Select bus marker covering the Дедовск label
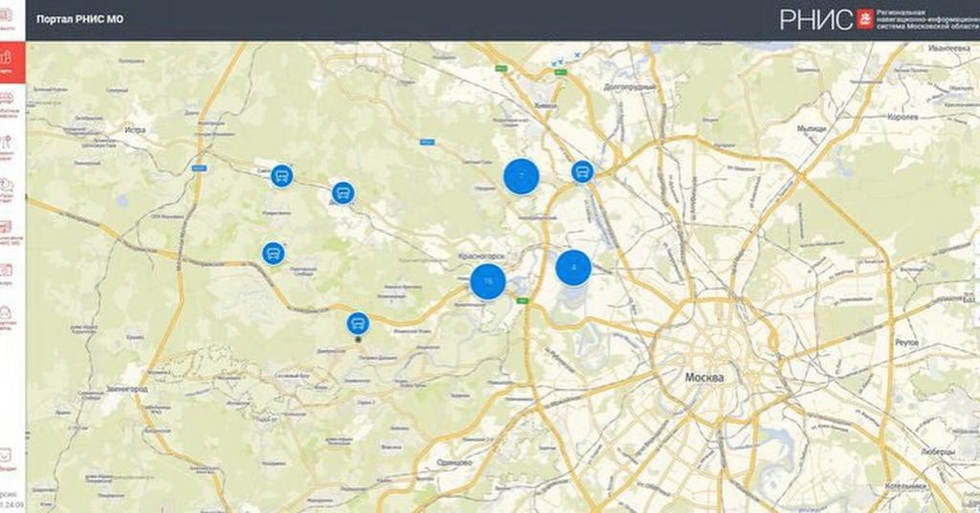The height and width of the screenshot is (513, 980). (344, 193)
